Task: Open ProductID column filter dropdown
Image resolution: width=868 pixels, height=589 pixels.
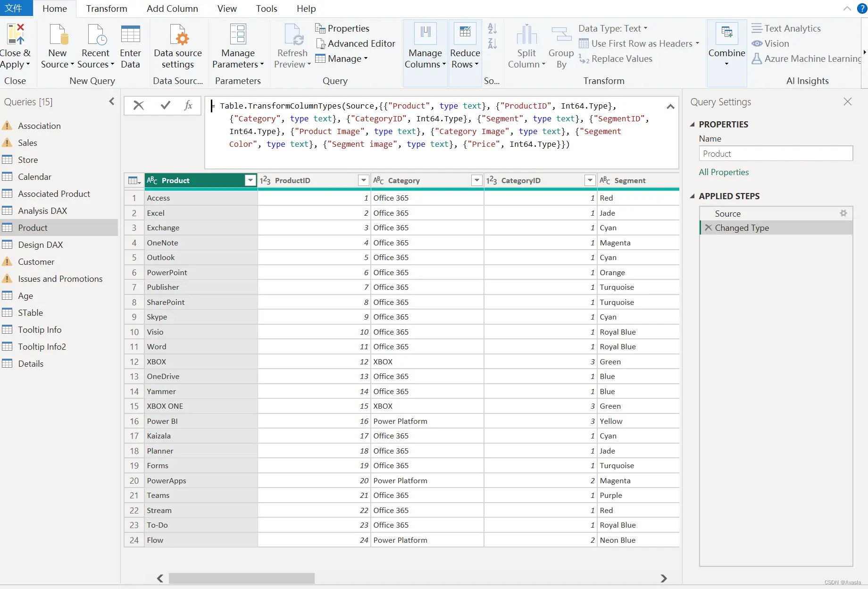Action: click(363, 180)
